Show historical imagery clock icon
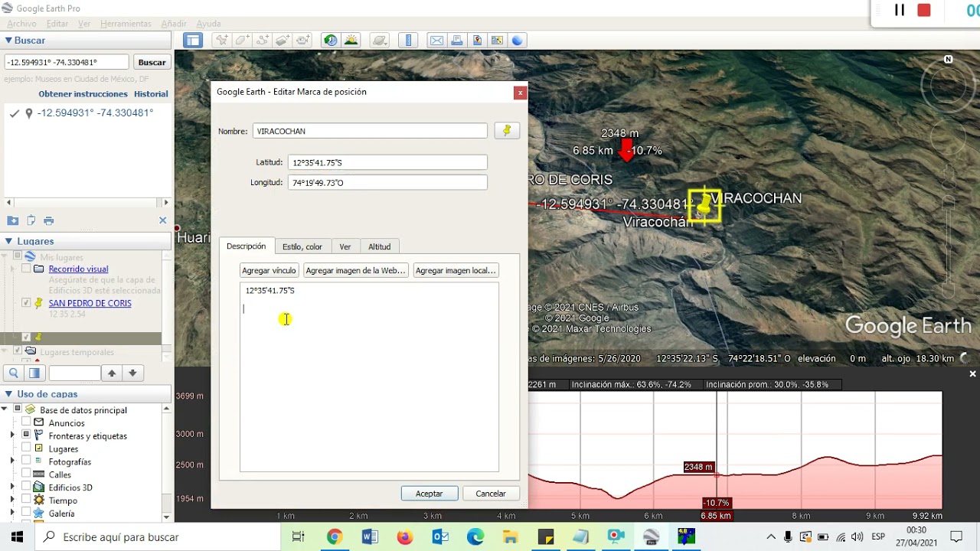 pyautogui.click(x=331, y=41)
